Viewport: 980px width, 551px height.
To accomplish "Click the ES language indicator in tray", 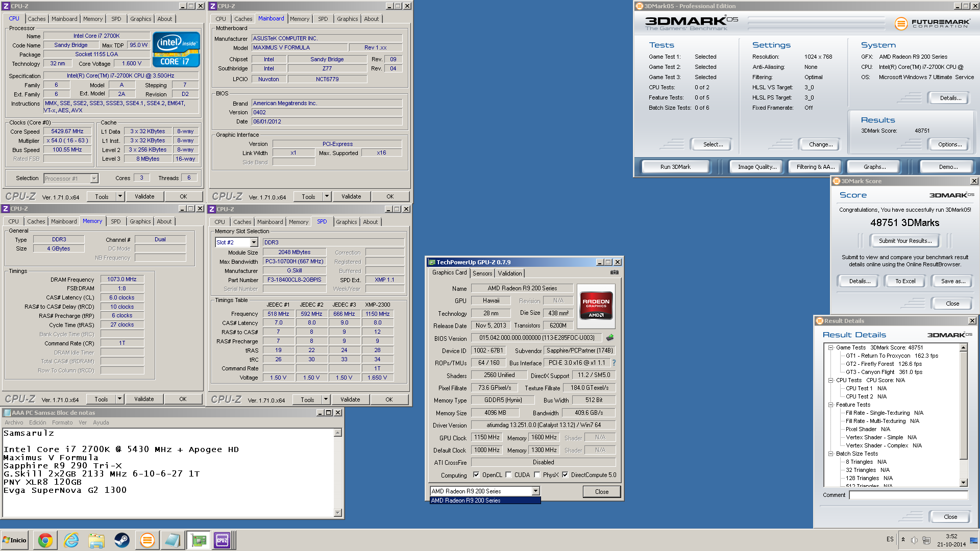I will click(x=890, y=540).
